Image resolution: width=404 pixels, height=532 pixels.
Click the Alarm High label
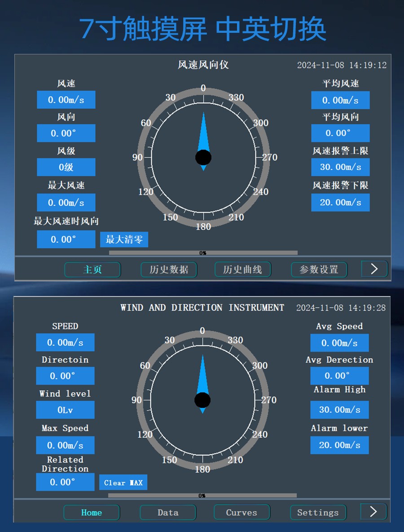pos(340,390)
